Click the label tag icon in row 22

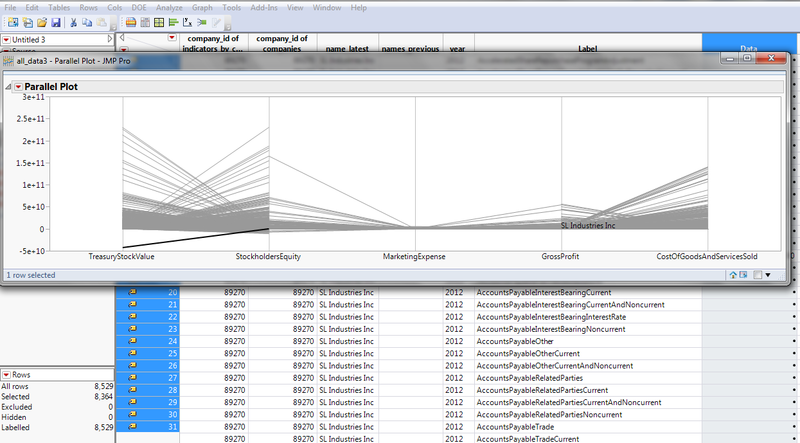click(x=133, y=317)
